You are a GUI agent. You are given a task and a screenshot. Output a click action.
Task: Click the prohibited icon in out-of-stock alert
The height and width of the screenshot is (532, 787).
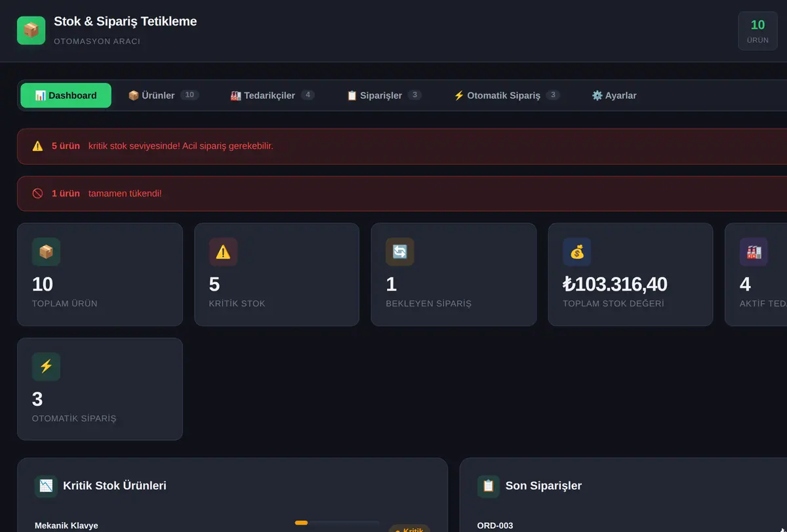click(x=37, y=194)
